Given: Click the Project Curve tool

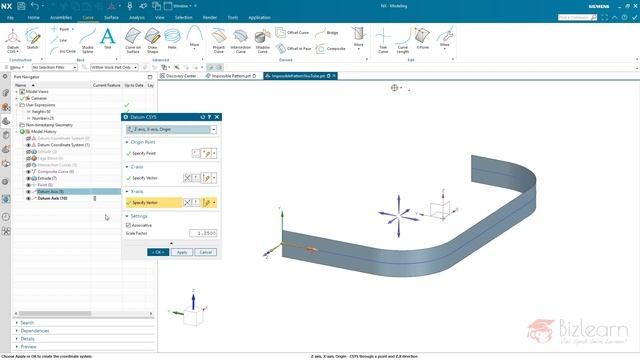Looking at the screenshot, I should coord(219,40).
